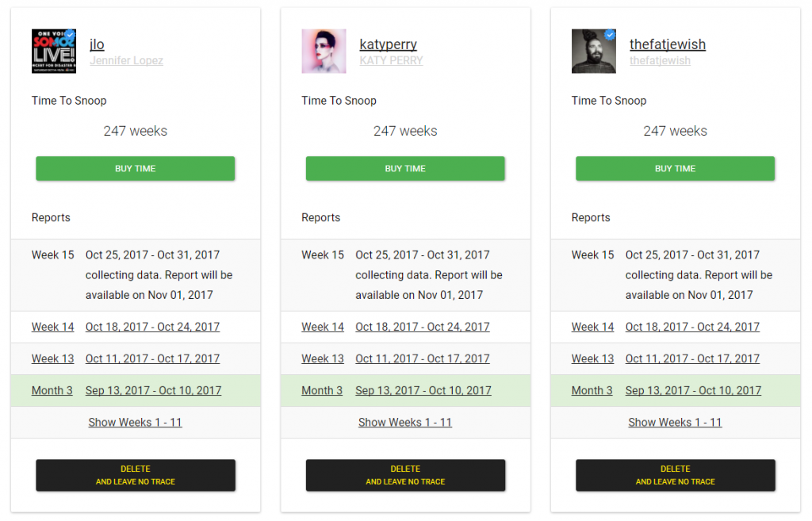Open thefatjewish's Week 13 date range link
This screenshot has width=812, height=521.
(x=692, y=358)
